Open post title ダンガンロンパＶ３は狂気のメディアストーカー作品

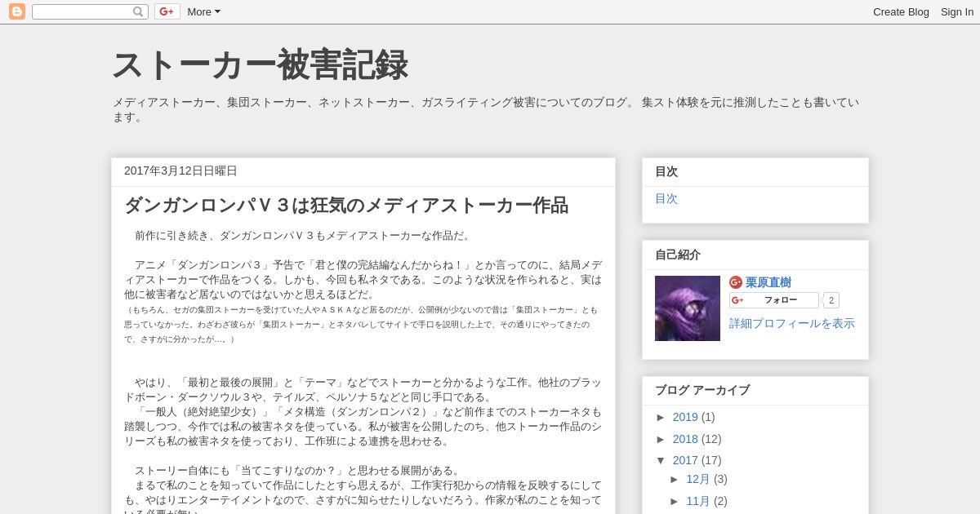click(346, 206)
